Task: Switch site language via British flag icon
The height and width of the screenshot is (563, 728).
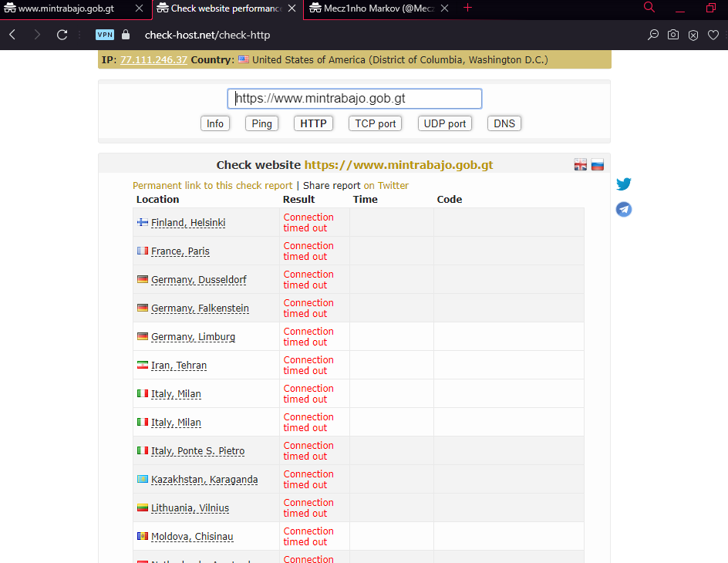Action: point(580,164)
